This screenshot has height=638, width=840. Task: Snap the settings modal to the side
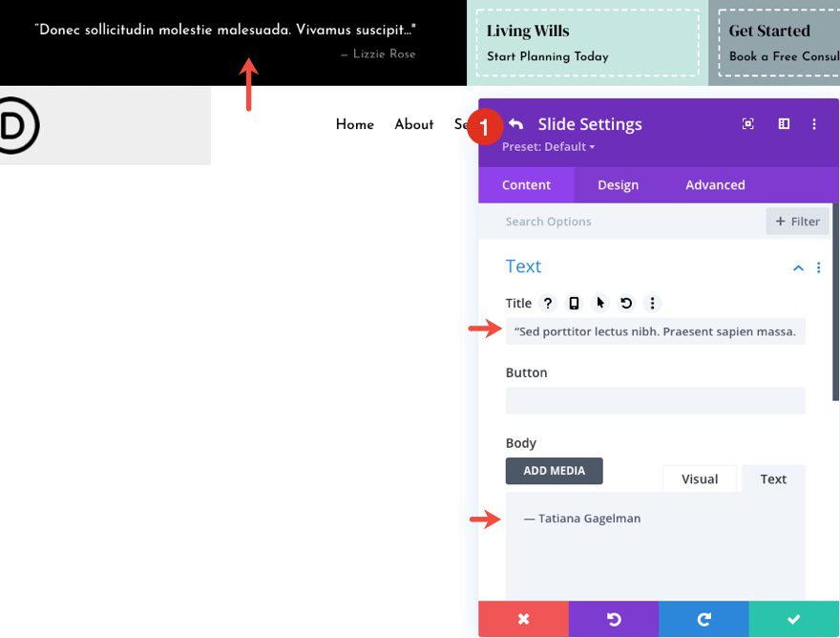coord(783,123)
